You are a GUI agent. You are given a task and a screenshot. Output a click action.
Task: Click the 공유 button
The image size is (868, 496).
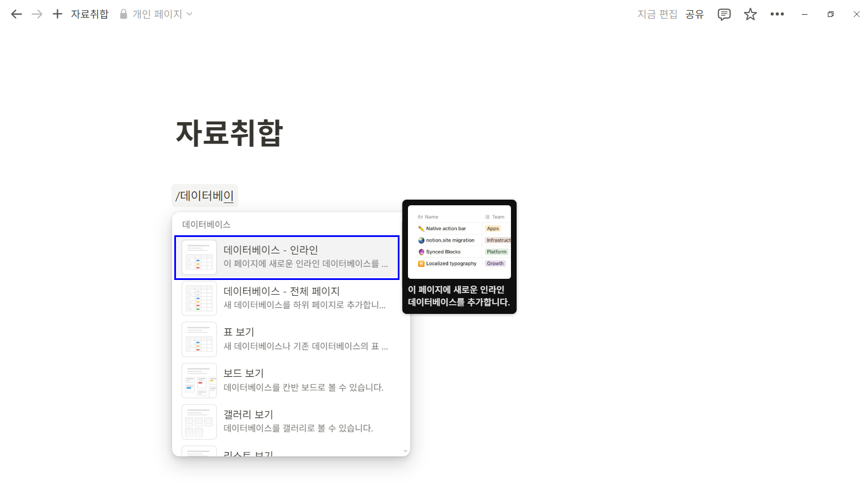coord(695,14)
